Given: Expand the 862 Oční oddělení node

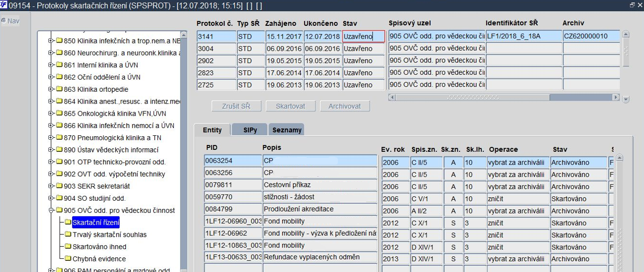Looking at the screenshot, I should tap(50, 77).
